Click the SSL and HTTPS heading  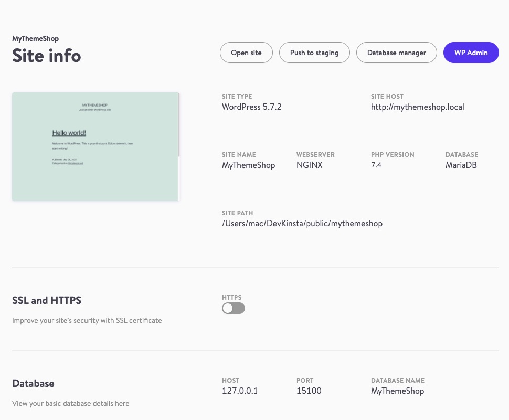tap(47, 300)
